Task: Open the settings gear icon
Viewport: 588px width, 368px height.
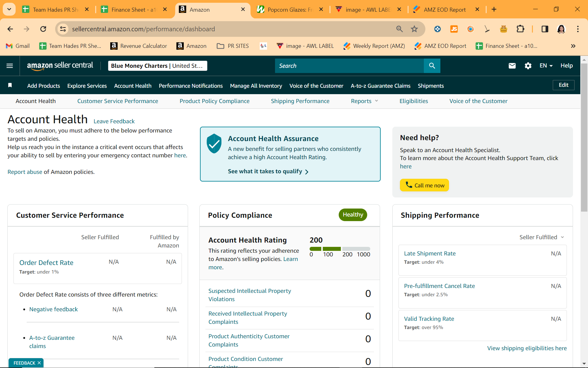Action: [528, 66]
